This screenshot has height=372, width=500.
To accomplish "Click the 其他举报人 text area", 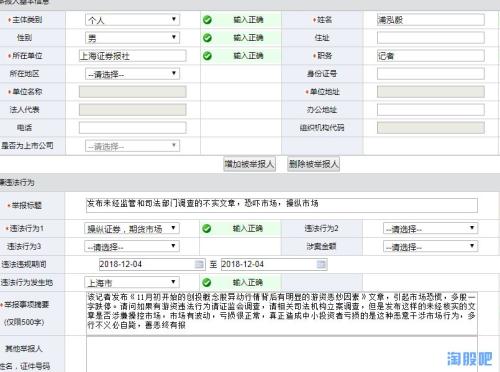I will [282, 354].
